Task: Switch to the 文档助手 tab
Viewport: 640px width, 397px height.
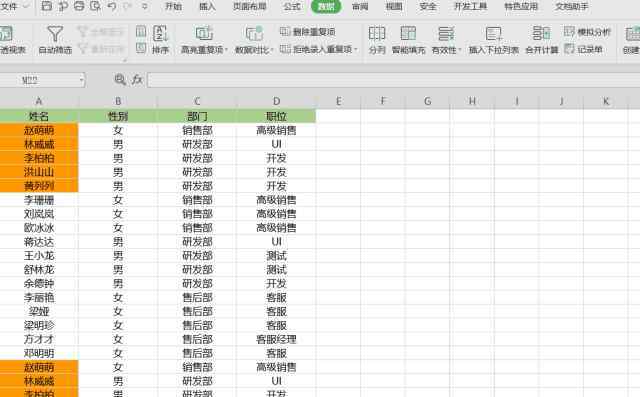Action: 571,7
